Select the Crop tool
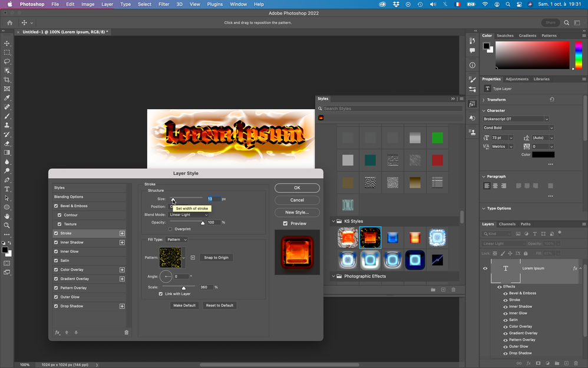 click(x=7, y=80)
